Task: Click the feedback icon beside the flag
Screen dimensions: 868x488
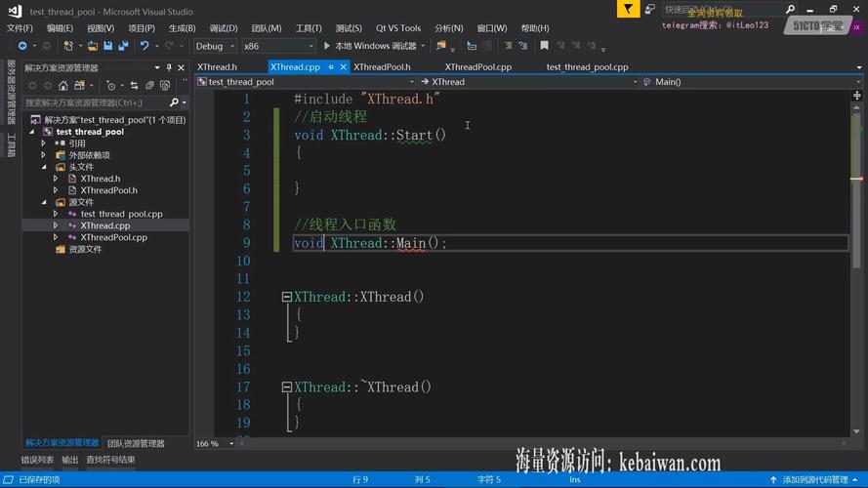Action: 650,9
